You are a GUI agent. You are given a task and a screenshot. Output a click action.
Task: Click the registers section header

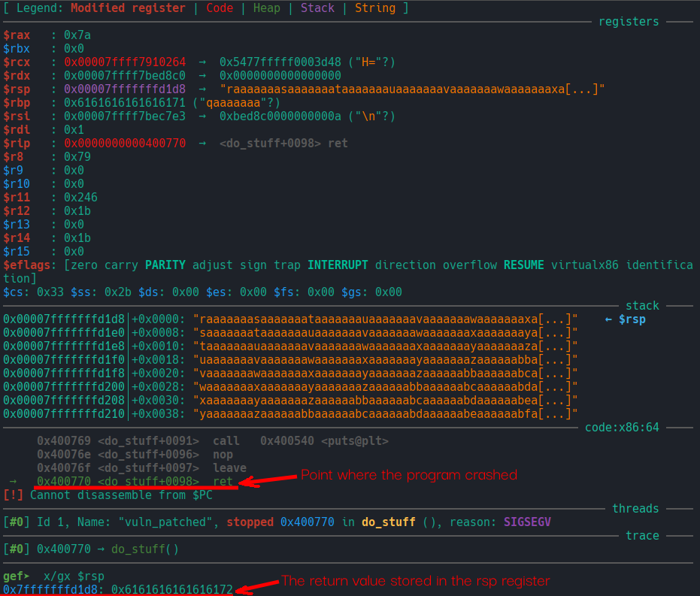628,21
